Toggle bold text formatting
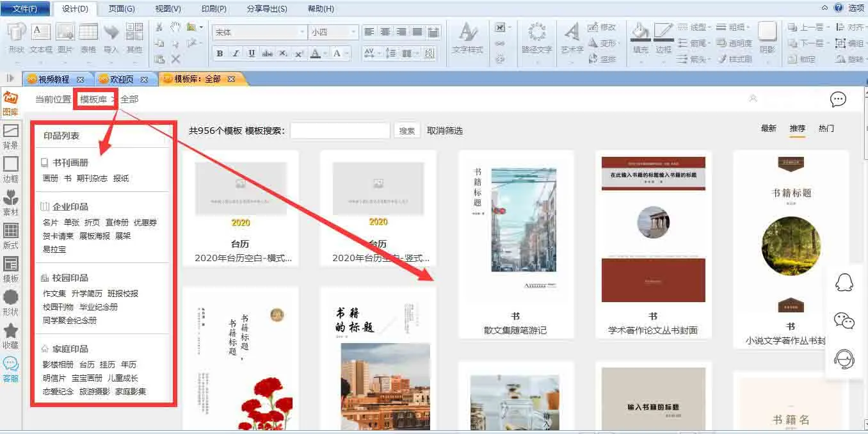The height and width of the screenshot is (434, 868). [x=220, y=54]
